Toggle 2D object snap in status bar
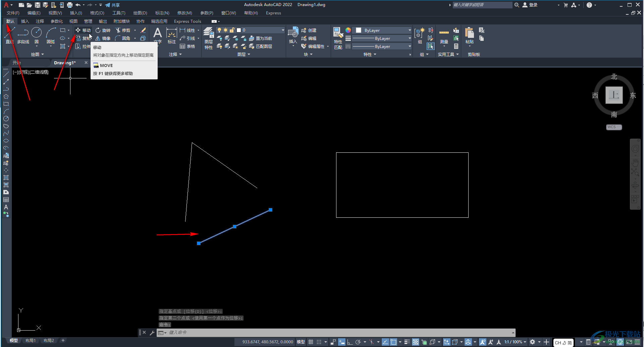644x347 pixels. (393, 342)
